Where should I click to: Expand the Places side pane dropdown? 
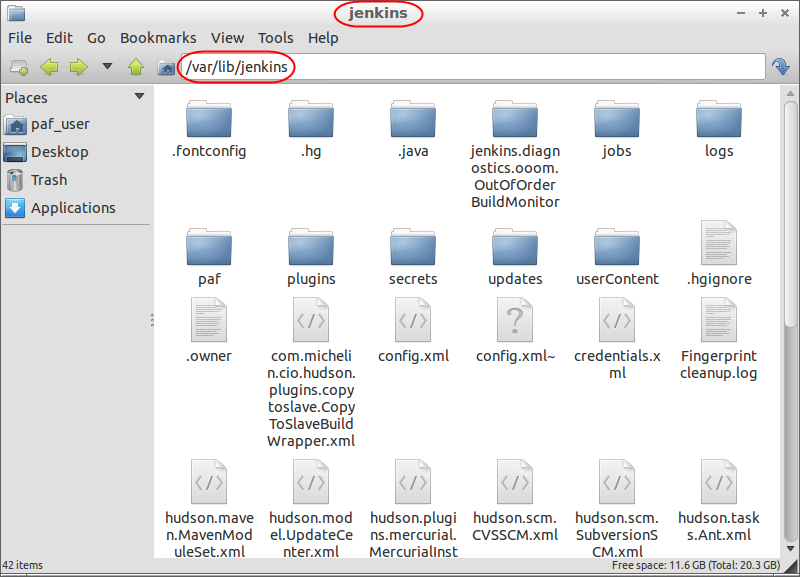[139, 96]
